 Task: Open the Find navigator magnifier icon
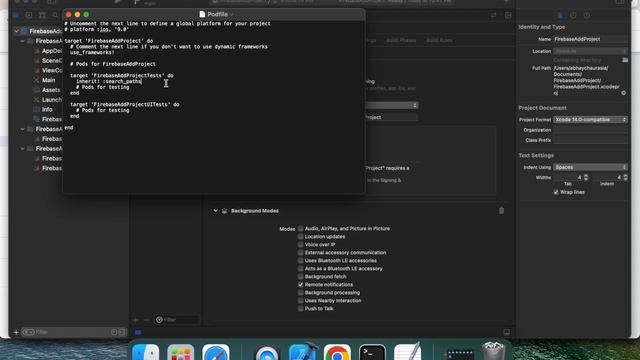pyautogui.click(x=55, y=16)
